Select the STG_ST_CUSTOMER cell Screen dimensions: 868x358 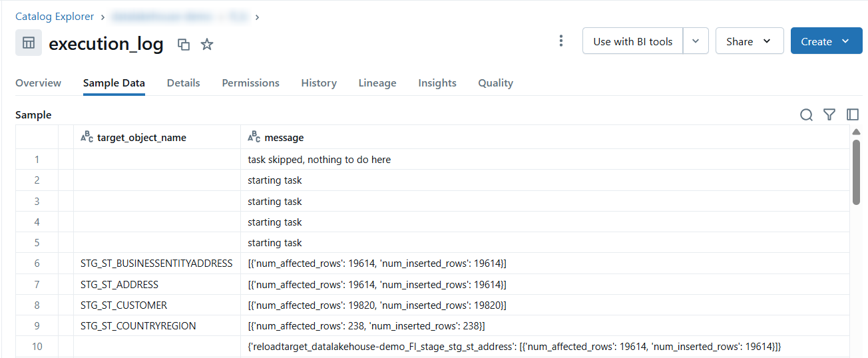(x=124, y=305)
